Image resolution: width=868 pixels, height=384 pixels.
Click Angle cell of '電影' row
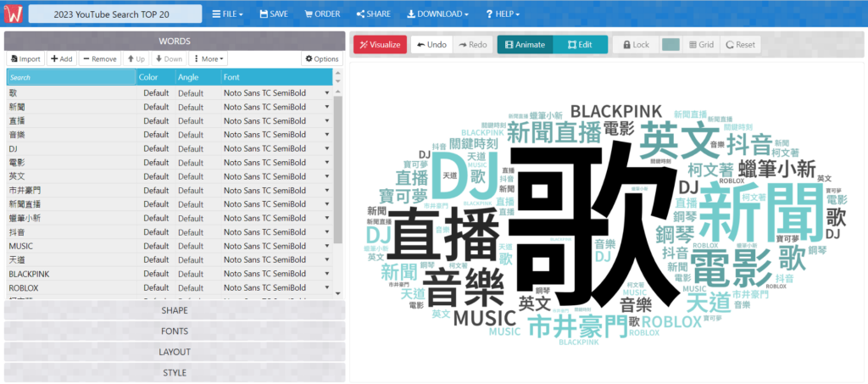[x=198, y=162]
